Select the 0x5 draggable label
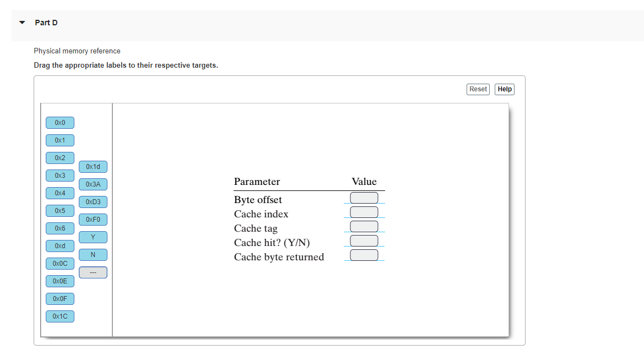 click(59, 210)
